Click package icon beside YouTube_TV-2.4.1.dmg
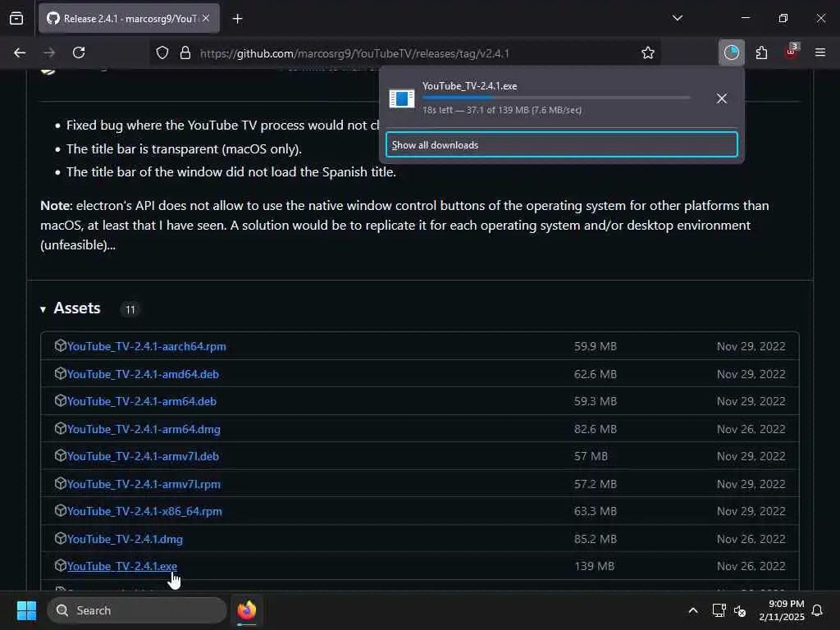 [60, 538]
